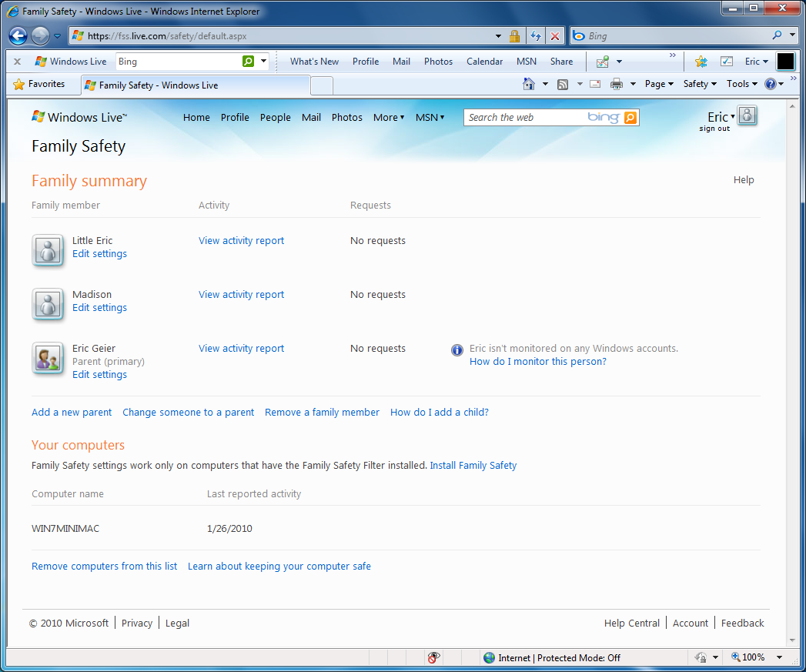Click Little Eric's avatar picture
806x672 pixels.
[x=48, y=250]
